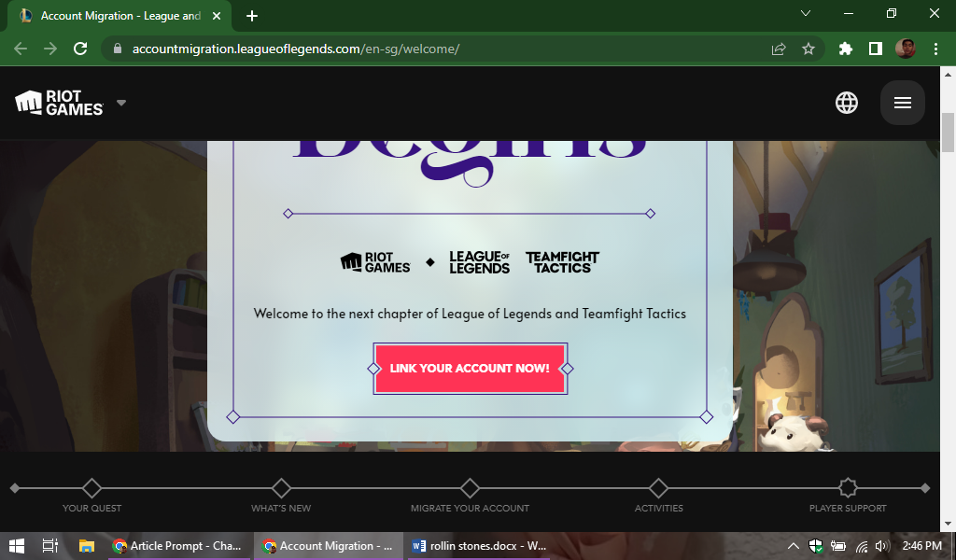Go forward in browser history
The width and height of the screenshot is (956, 560).
50,49
